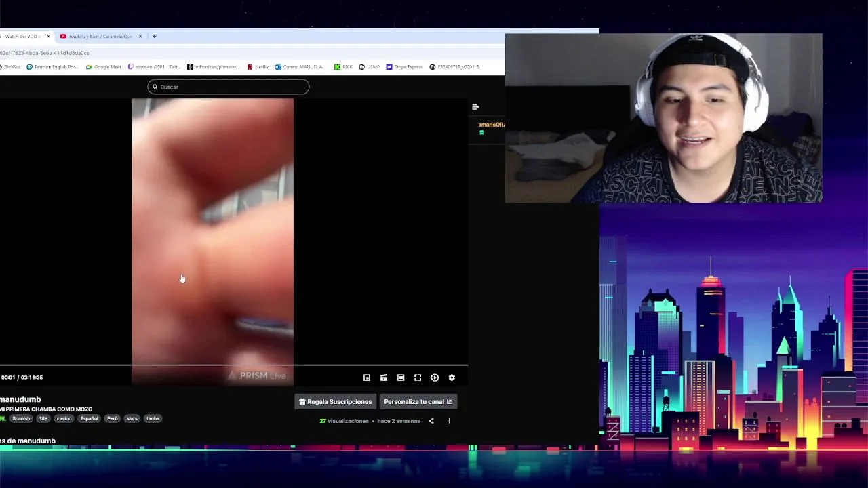Viewport: 868px width, 488px height.
Task: Enter fullscreen on the VOD player
Action: coord(418,378)
